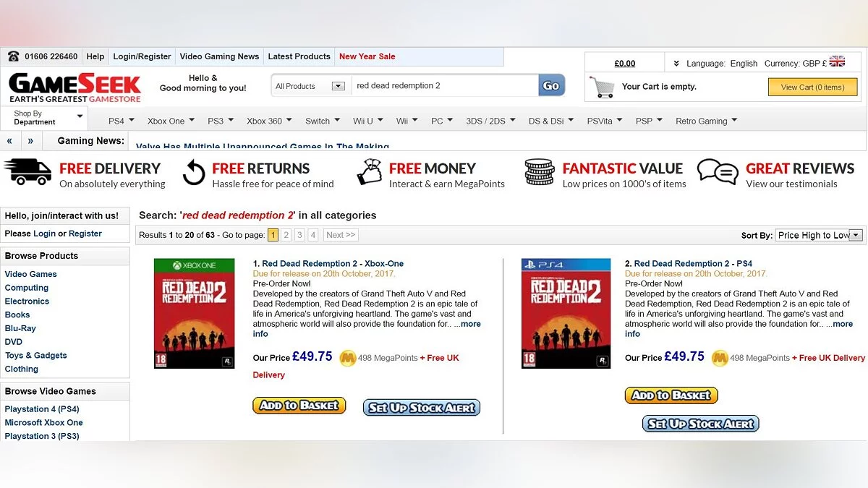Browse Video Games category
Screen dimensions: 868x488
pos(30,274)
